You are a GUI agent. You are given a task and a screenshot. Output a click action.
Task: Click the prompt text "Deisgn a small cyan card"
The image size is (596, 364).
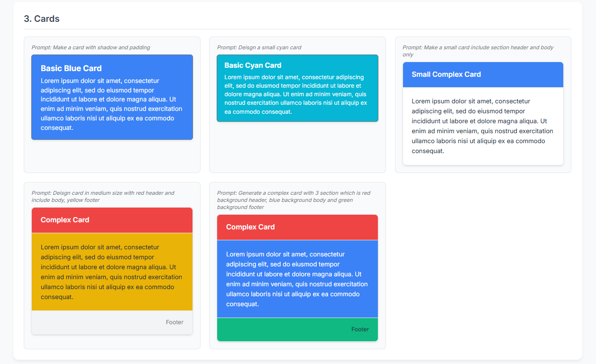tap(259, 47)
